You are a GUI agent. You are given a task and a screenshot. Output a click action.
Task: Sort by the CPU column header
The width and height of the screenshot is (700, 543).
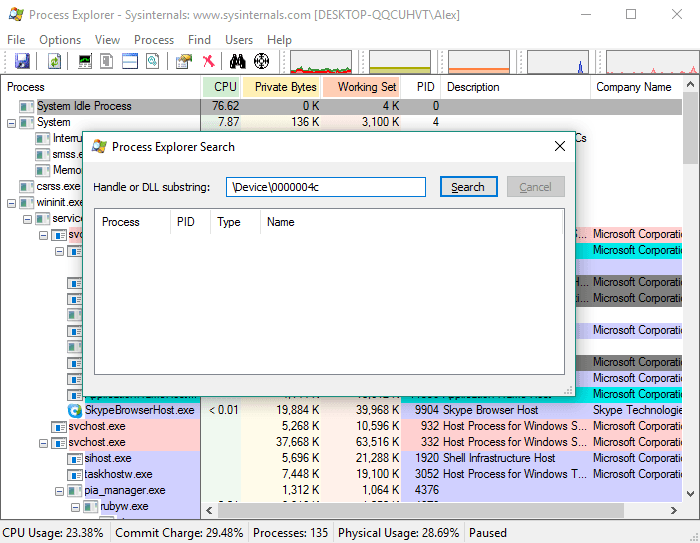221,87
